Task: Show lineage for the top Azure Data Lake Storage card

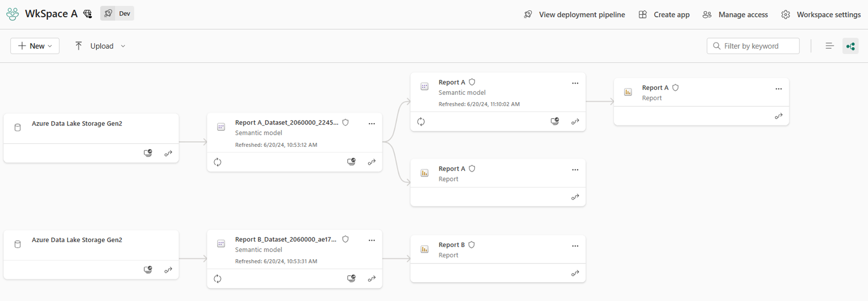Action: pos(168,154)
